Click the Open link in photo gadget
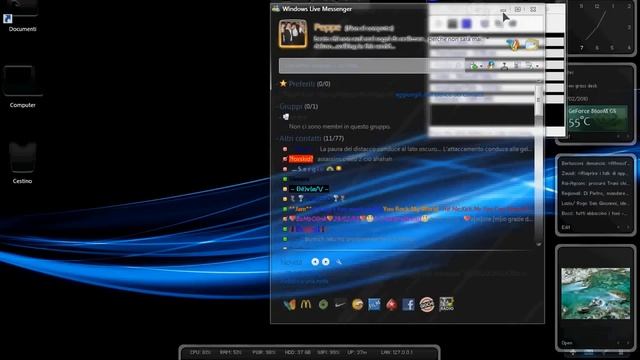Image resolution: width=640 pixels, height=360 pixels. pos(567,343)
